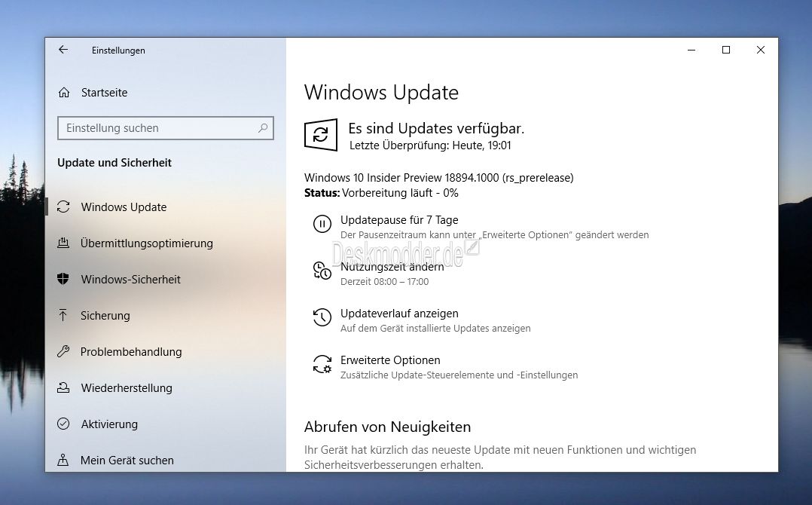Click the 'Es sind Updates verfügbar.' text
Screen dimensions: 812x505
(436, 128)
